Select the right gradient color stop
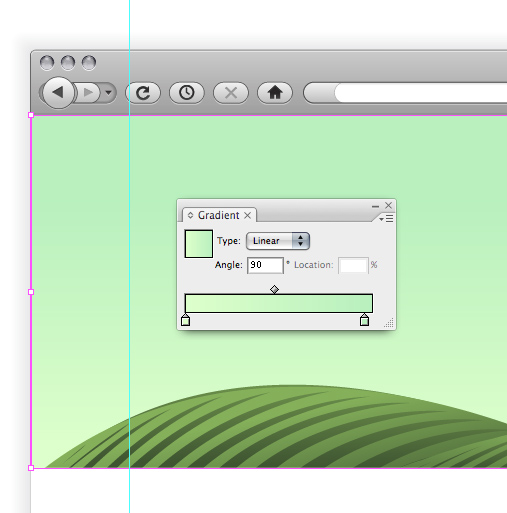Image resolution: width=507 pixels, height=513 pixels. [x=364, y=320]
